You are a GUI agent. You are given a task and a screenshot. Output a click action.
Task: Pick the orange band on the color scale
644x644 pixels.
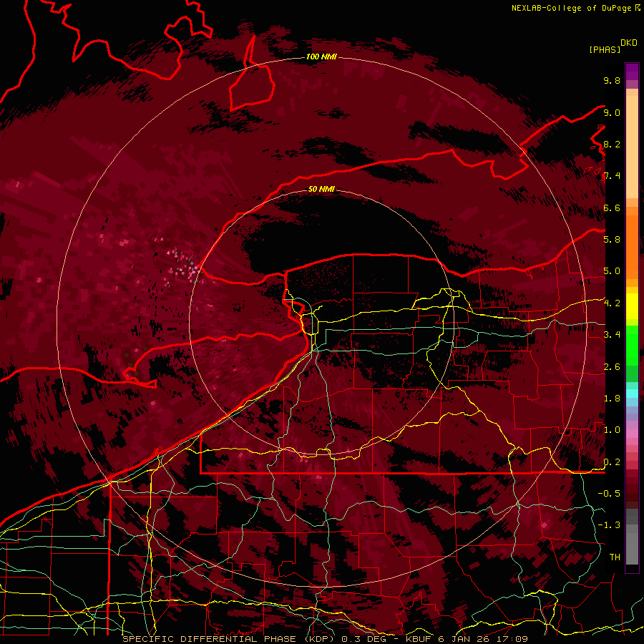coord(632,246)
